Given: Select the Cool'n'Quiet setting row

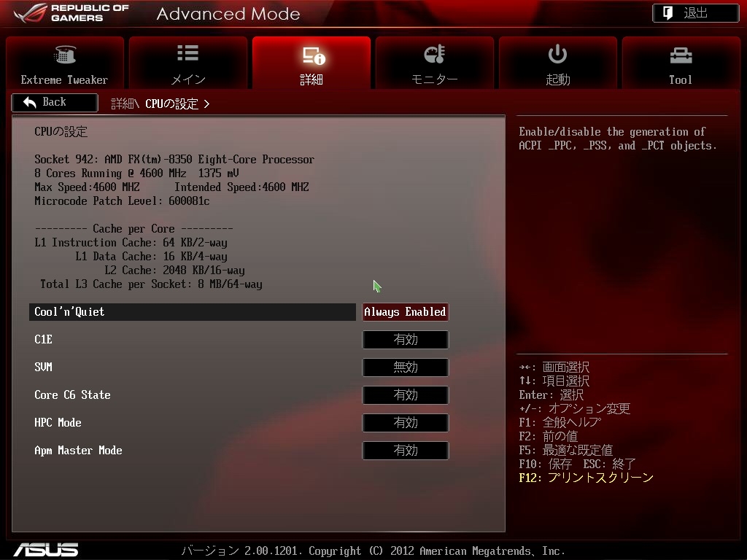Looking at the screenshot, I should point(193,312).
